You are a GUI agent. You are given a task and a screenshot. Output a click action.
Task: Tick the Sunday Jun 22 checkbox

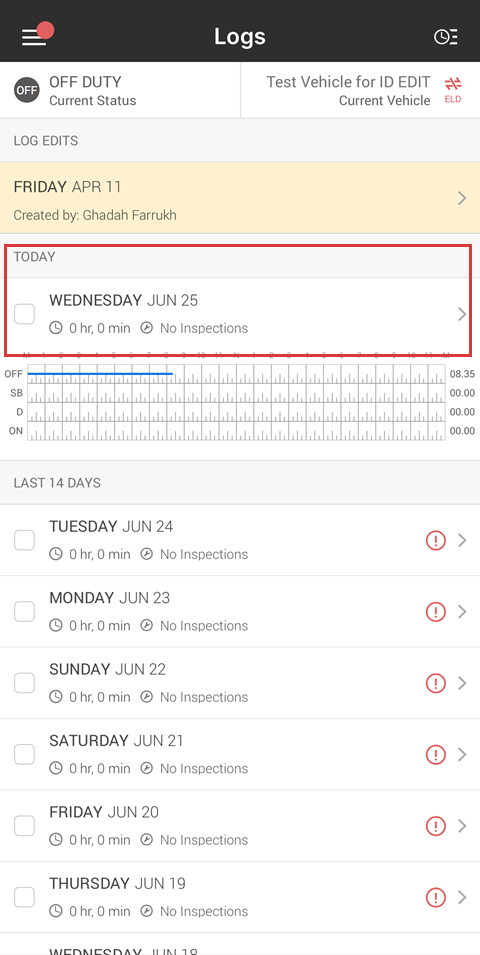tap(24, 683)
